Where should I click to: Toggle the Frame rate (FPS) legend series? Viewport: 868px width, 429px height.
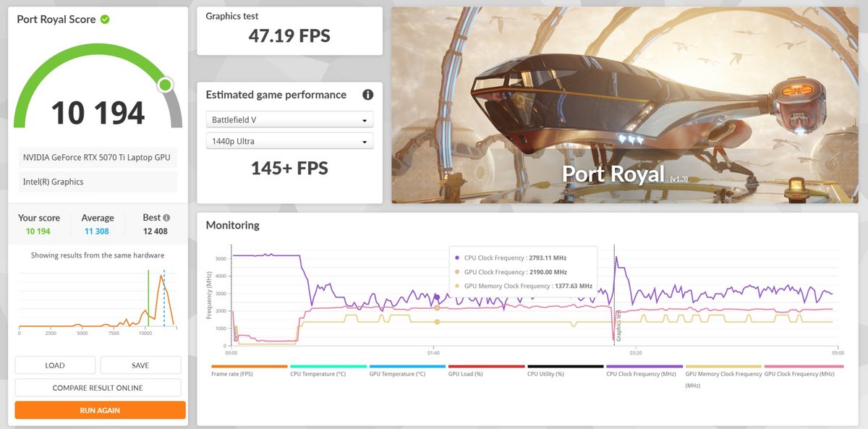tap(249, 371)
